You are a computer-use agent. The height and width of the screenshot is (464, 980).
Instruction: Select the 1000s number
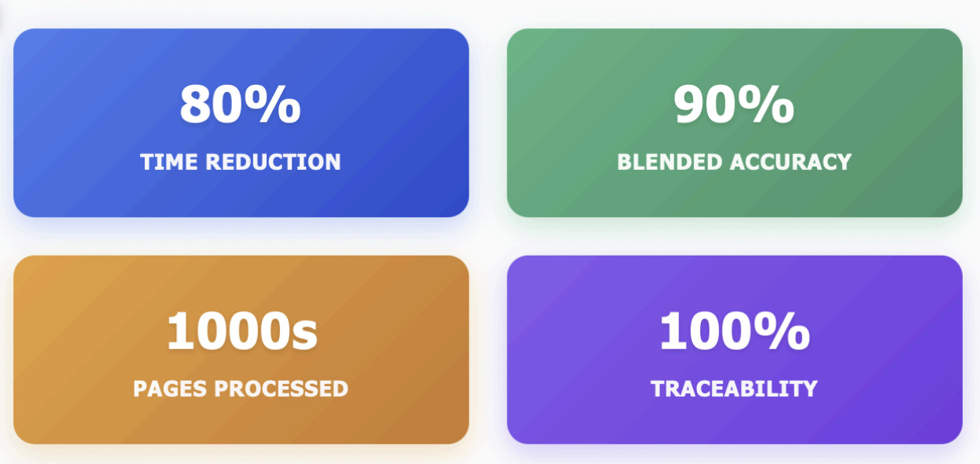coord(241,330)
